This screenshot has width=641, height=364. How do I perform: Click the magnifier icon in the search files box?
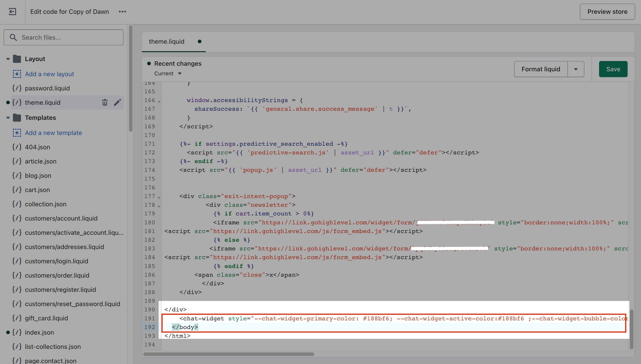(13, 37)
